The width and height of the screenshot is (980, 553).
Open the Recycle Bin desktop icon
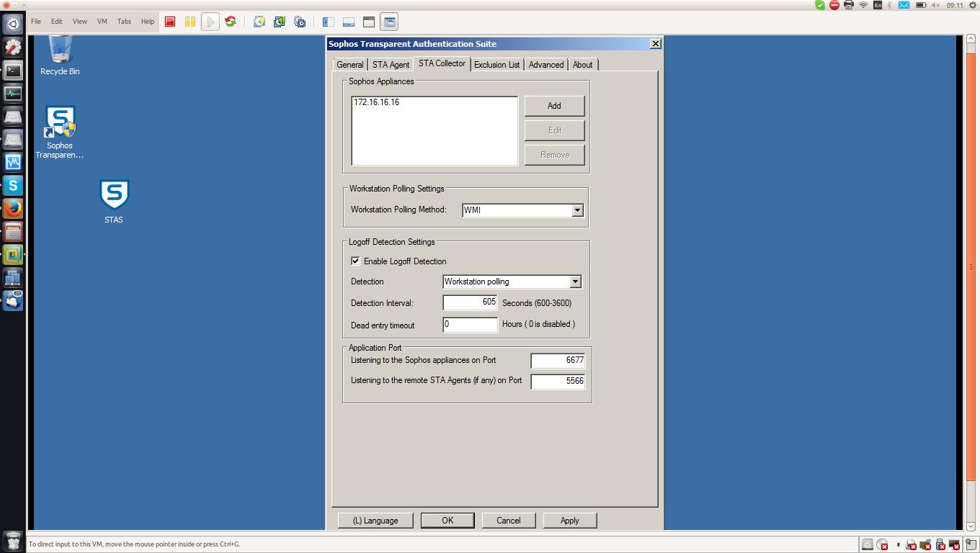(x=60, y=55)
